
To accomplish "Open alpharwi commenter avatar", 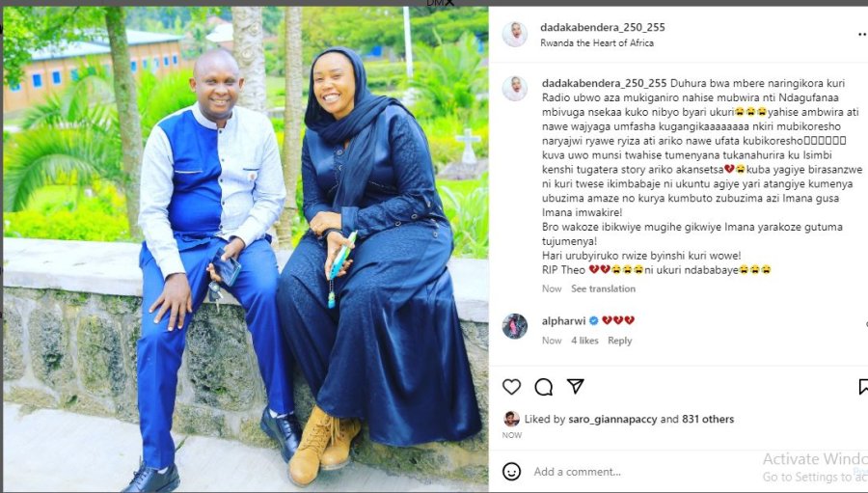I will (515, 326).
